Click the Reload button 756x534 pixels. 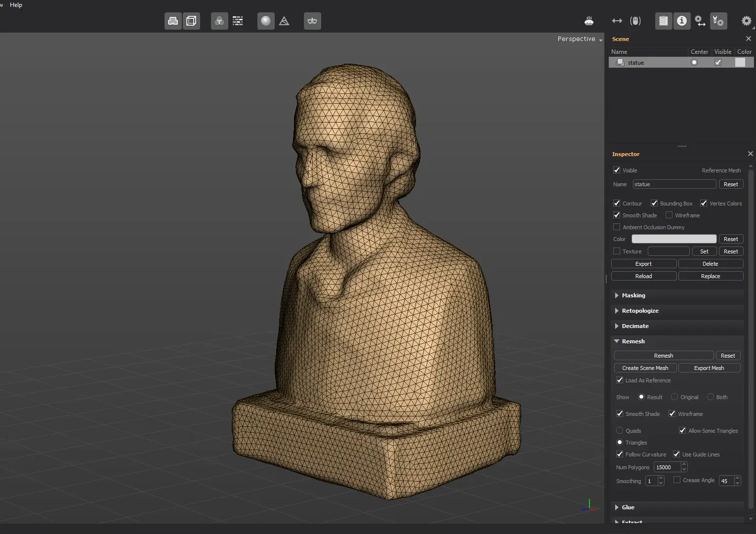click(x=644, y=276)
